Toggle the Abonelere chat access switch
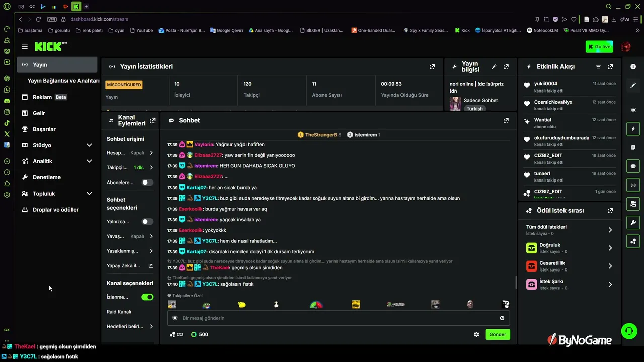Screen dimensions: 644x362 pyautogui.click(x=147, y=183)
